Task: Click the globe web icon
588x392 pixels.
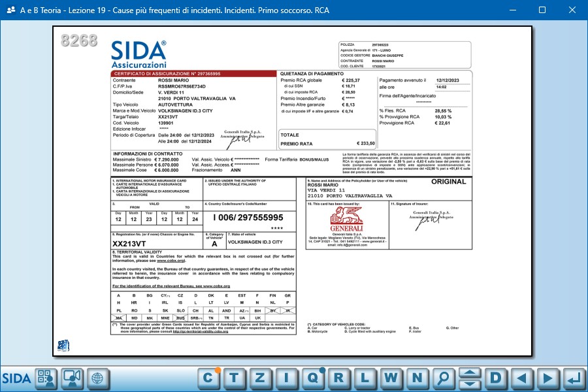Action: [x=97, y=378]
